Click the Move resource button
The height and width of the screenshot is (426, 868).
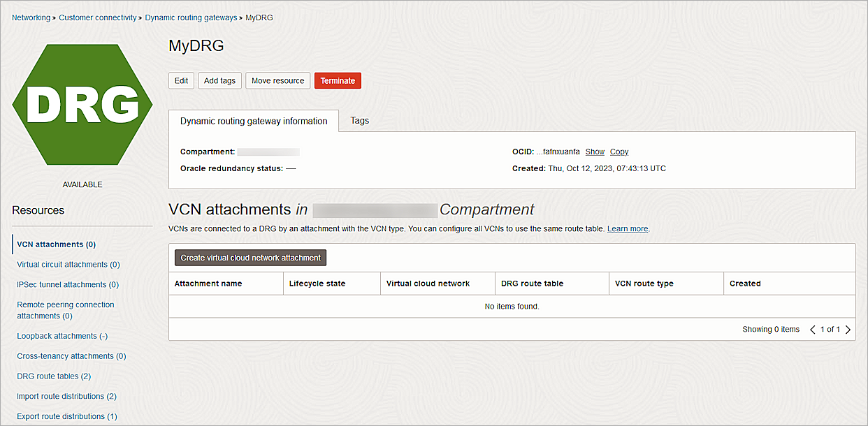click(x=277, y=80)
